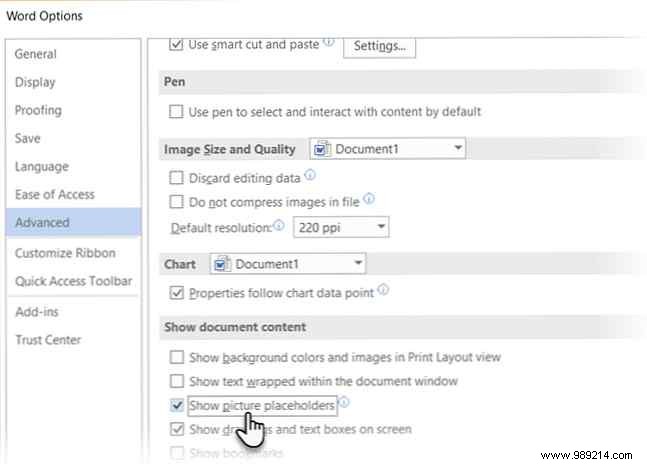Click info icon next to Default resolution
Image resolution: width=647 pixels, height=464 pixels.
(279, 225)
